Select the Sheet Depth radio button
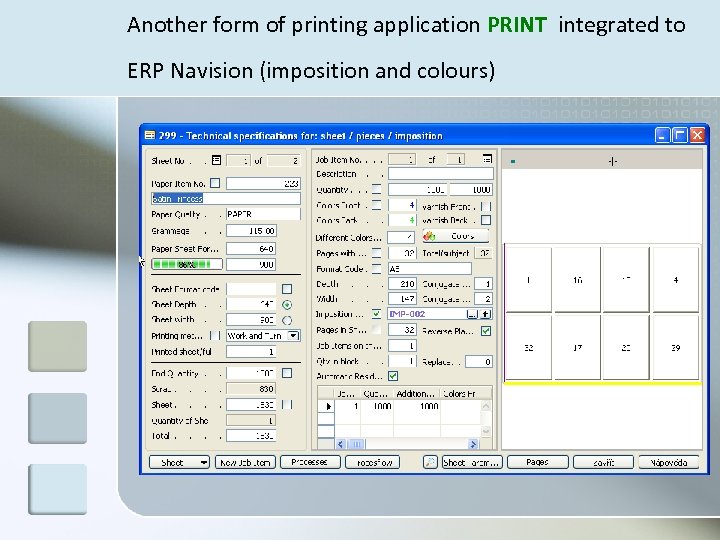720x540 pixels. point(287,304)
